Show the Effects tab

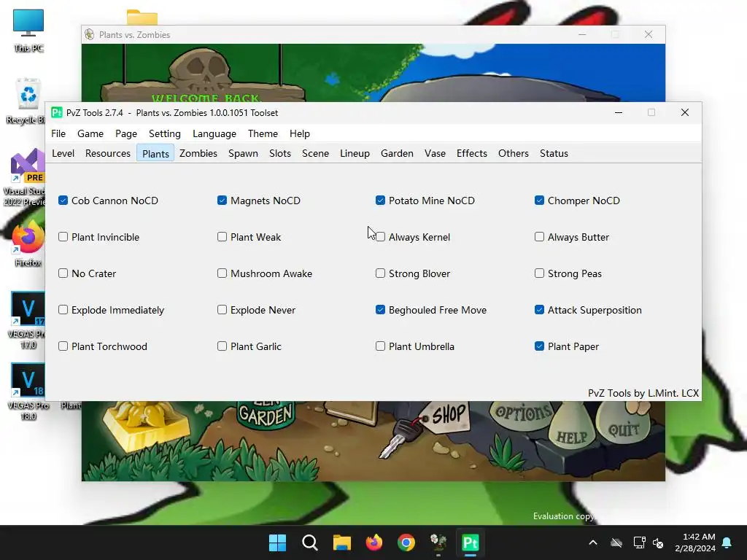pyautogui.click(x=472, y=153)
